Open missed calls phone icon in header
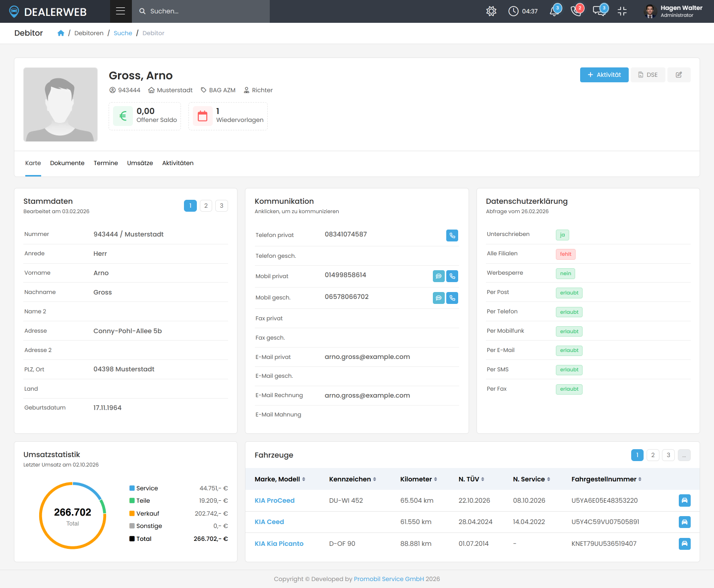This screenshot has height=588, width=714. pos(577,11)
